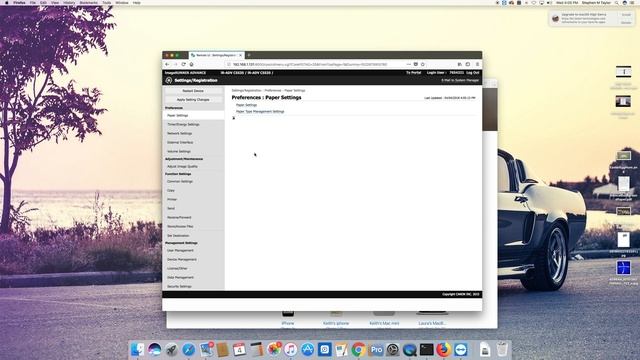Open Network Settings in sidebar

(179, 133)
